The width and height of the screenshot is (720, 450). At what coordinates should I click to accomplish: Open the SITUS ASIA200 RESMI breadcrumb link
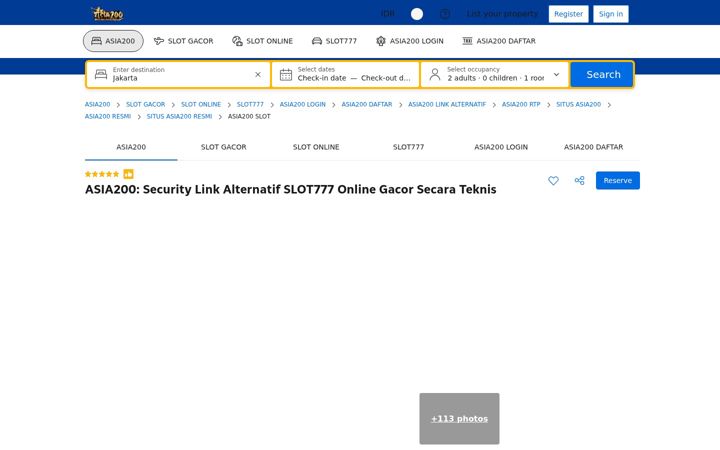pos(179,116)
